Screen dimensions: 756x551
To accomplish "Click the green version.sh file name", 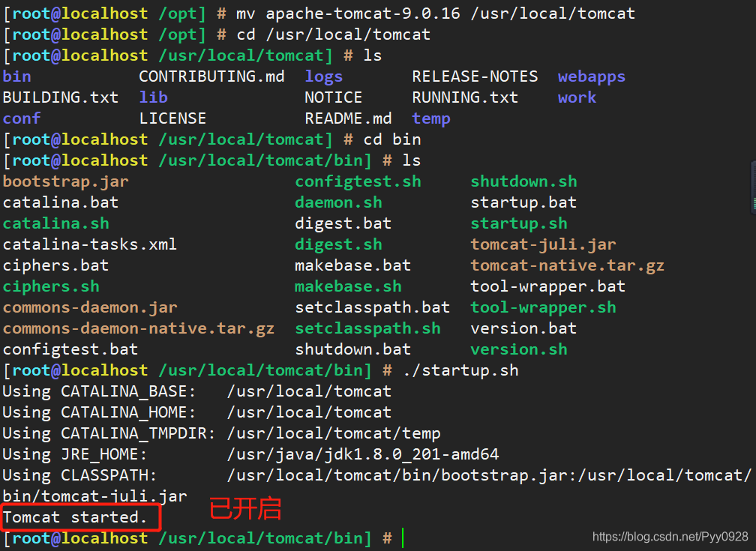I will pos(519,349).
